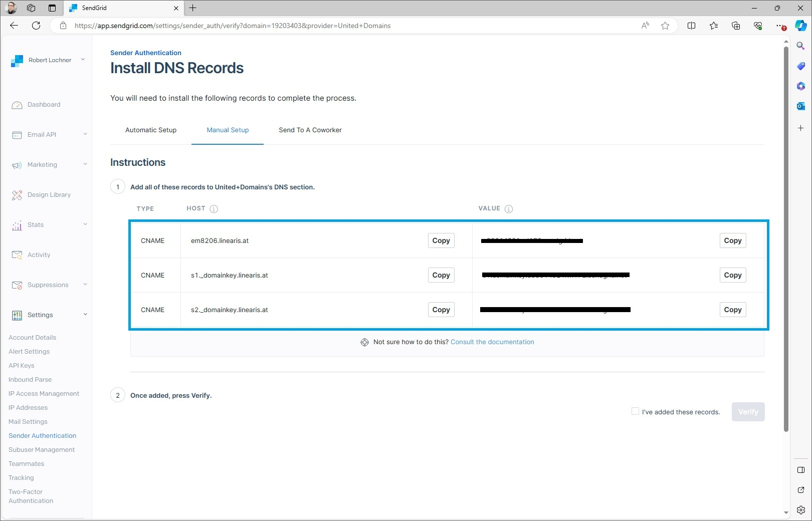
Task: Check 'I've added these records' checkbox
Action: (x=635, y=411)
